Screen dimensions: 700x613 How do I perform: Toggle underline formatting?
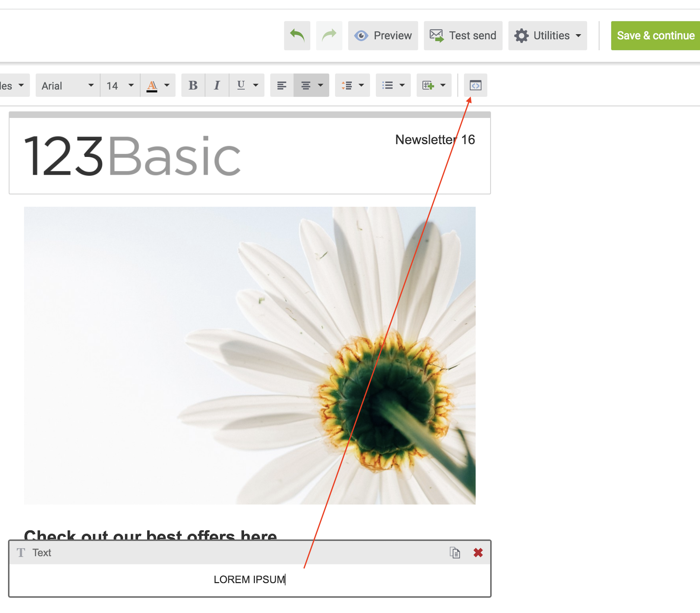(x=241, y=85)
